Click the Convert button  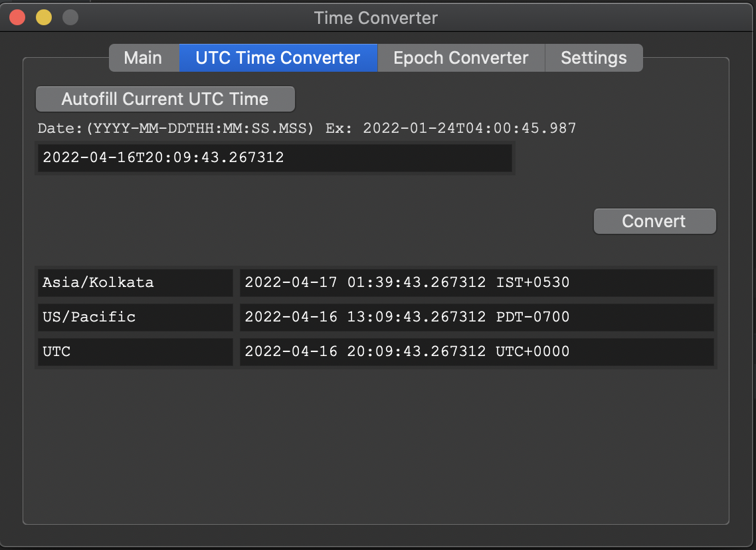[654, 221]
